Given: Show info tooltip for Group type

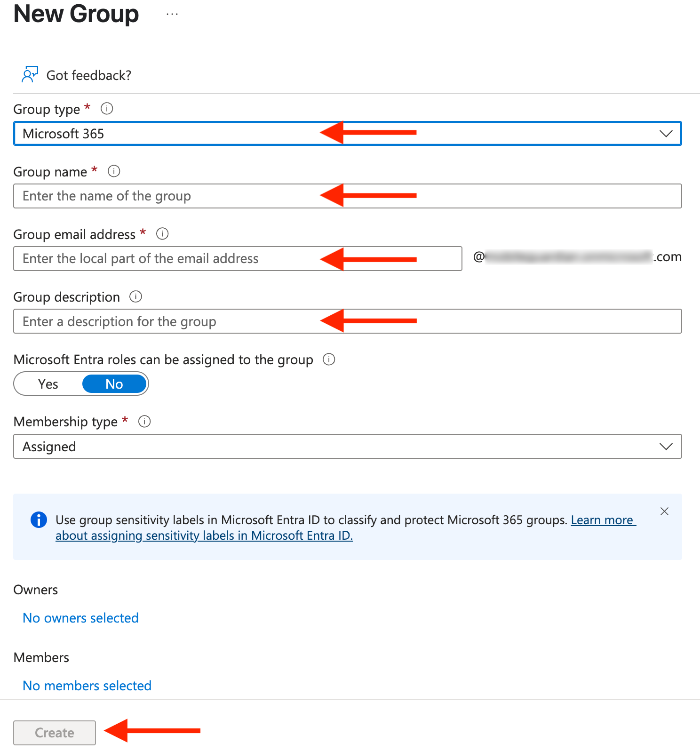Looking at the screenshot, I should point(107,109).
